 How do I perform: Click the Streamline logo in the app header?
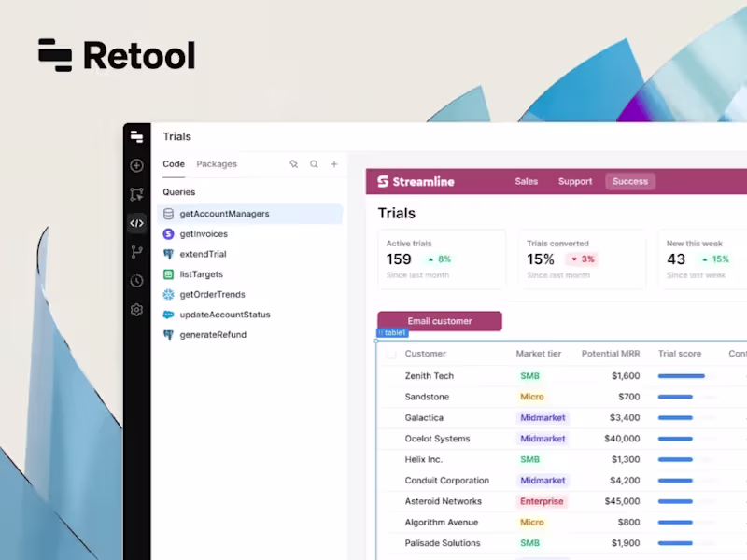coord(416,181)
